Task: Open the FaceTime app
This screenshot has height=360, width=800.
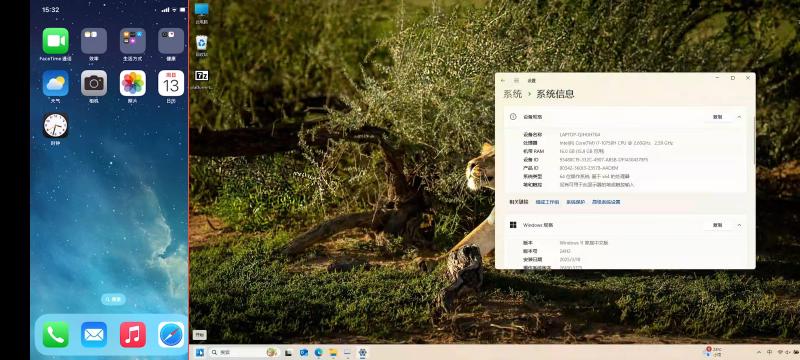Action: (56, 41)
